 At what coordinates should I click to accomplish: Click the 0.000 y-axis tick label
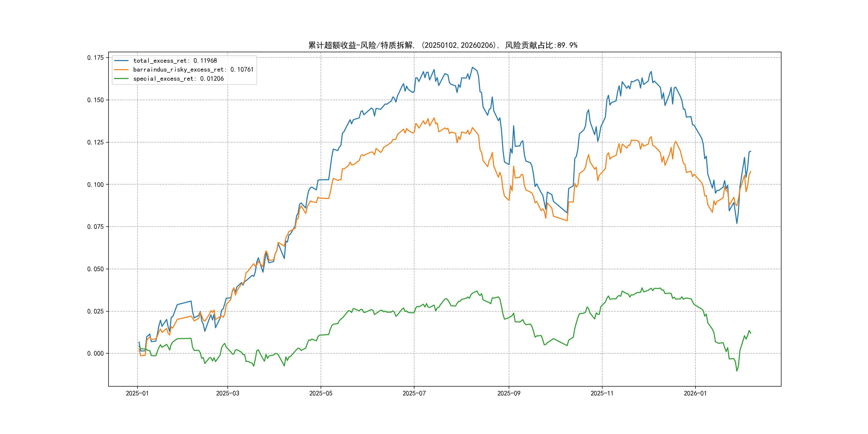click(95, 353)
